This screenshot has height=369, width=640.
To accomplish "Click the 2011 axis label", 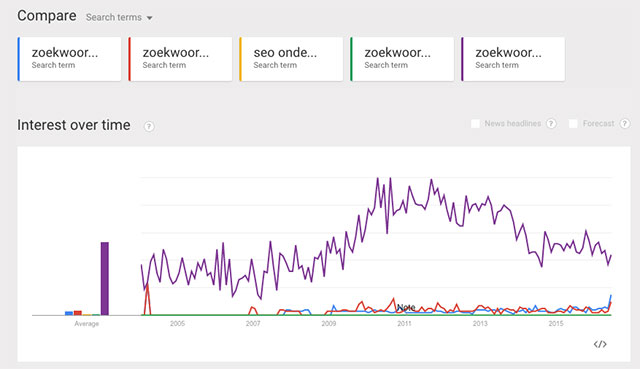I will click(404, 324).
